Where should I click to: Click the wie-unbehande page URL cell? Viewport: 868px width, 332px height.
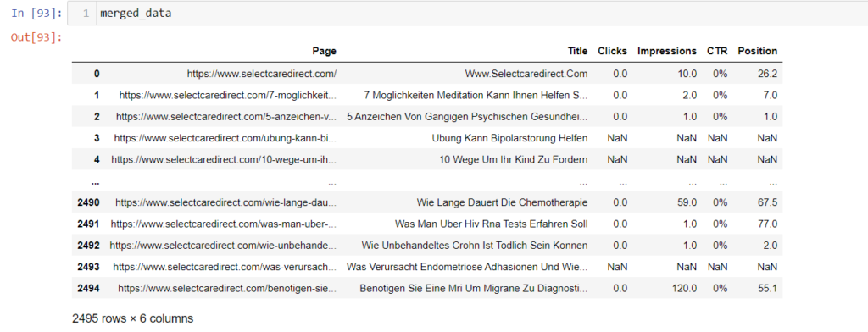click(x=223, y=245)
